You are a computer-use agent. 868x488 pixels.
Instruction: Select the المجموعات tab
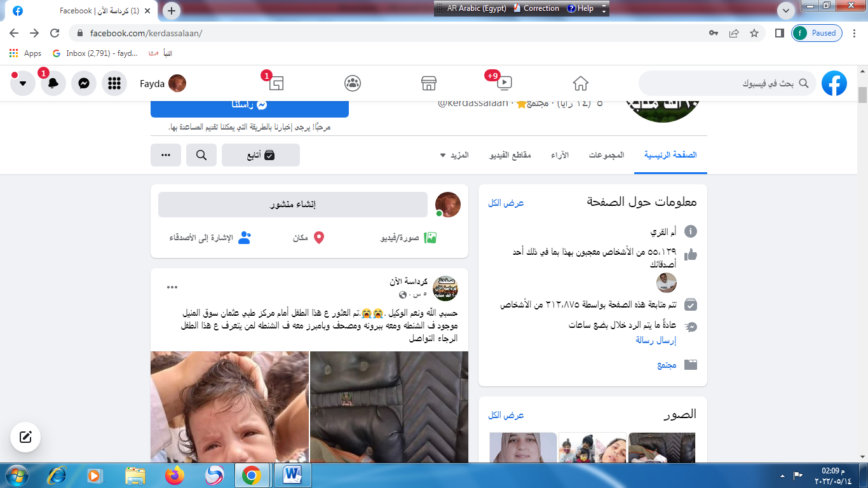coord(606,155)
